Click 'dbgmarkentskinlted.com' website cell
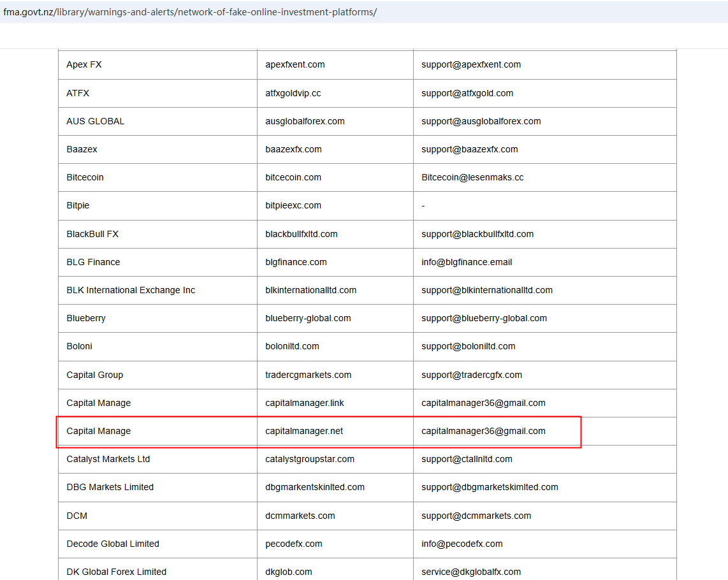Screen dimensions: 728x580 [335, 488]
